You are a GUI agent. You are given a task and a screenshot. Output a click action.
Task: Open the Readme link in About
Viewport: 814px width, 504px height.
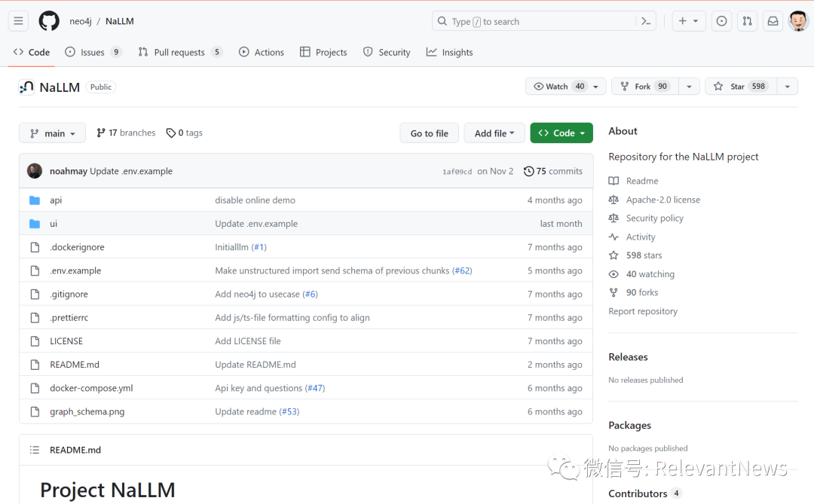pyautogui.click(x=641, y=181)
